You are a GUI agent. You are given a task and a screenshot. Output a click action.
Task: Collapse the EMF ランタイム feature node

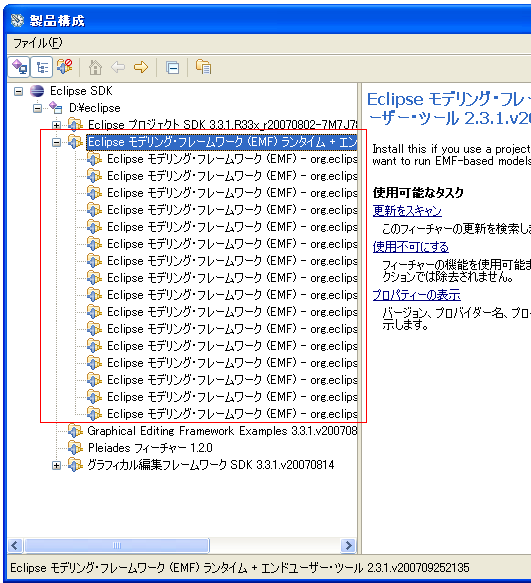point(56,142)
